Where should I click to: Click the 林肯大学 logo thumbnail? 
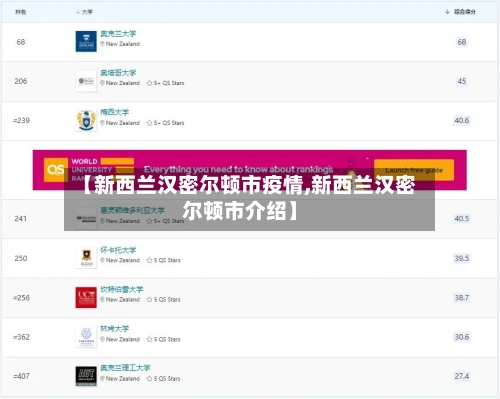coord(86,337)
